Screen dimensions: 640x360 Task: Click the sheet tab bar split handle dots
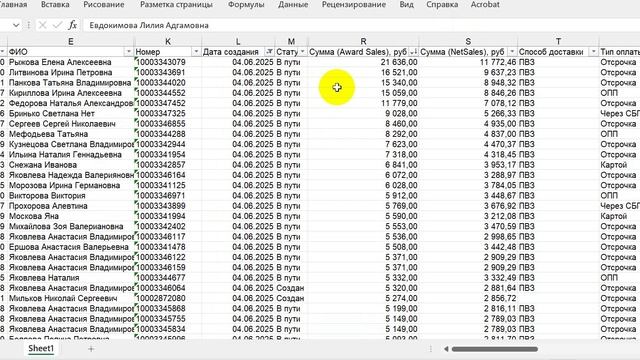point(431,349)
